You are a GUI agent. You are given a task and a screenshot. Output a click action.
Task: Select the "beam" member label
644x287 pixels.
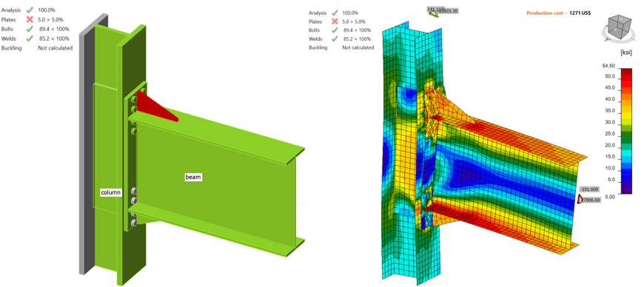pyautogui.click(x=193, y=178)
